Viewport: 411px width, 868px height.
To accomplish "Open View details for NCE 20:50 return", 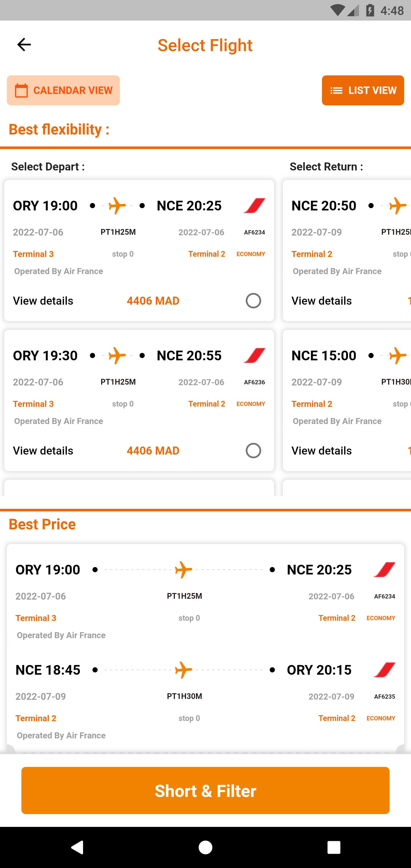I will [x=321, y=301].
